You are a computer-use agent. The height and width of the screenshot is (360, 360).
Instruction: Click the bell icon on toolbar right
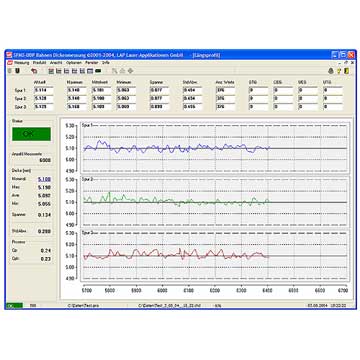click(x=331, y=71)
